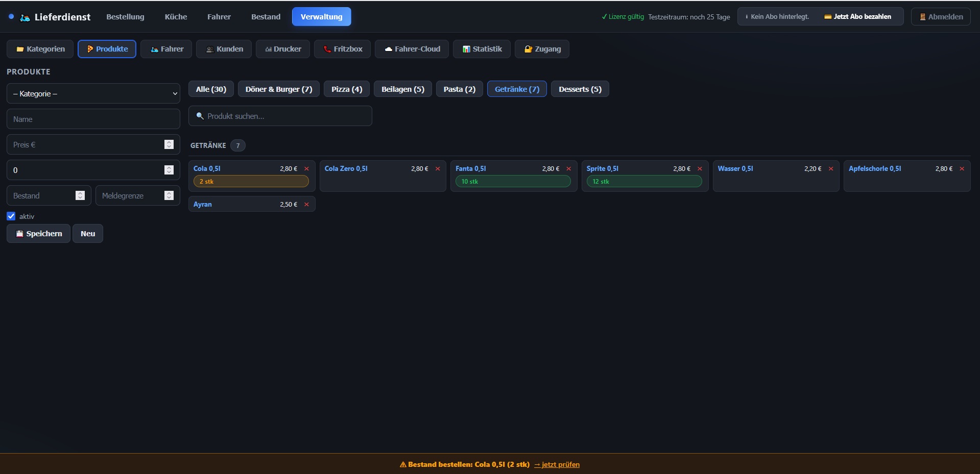This screenshot has height=474, width=980.
Task: Open the Kategorie dropdown
Action: pyautogui.click(x=93, y=93)
